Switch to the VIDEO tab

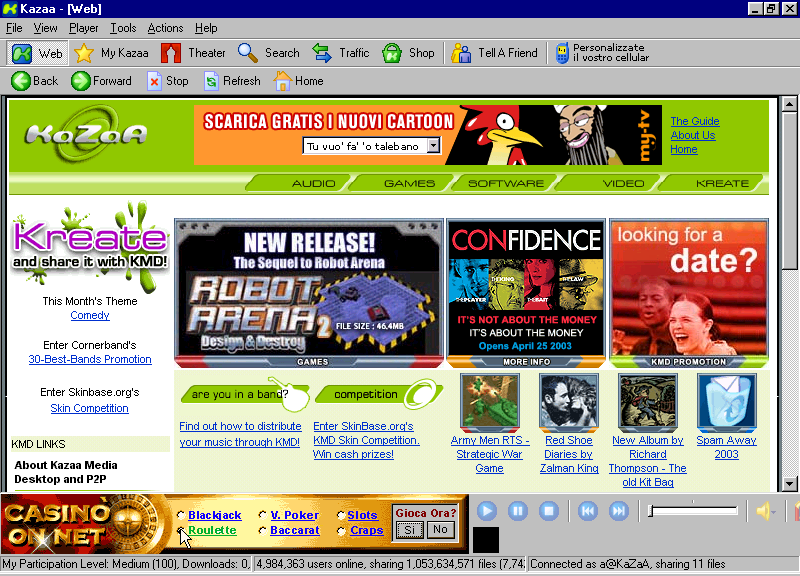(609, 183)
